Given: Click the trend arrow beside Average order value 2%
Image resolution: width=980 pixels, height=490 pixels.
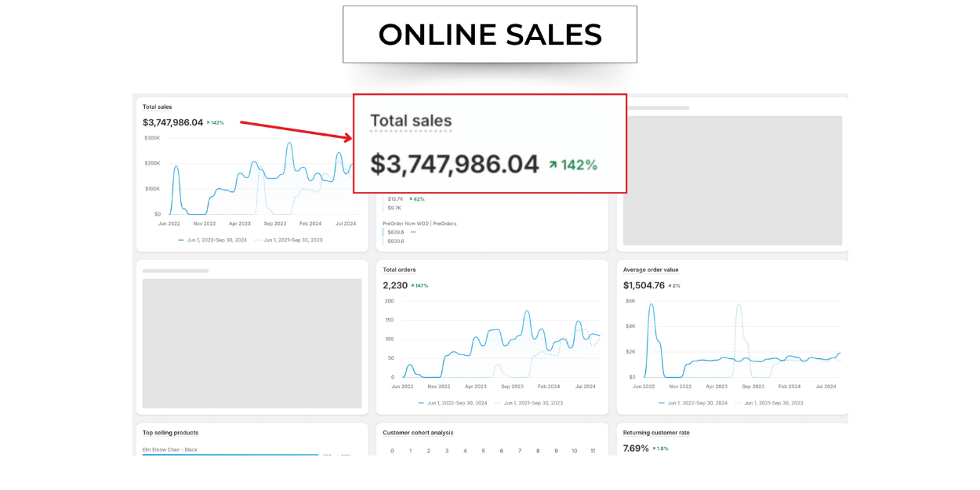Looking at the screenshot, I should click(x=670, y=286).
